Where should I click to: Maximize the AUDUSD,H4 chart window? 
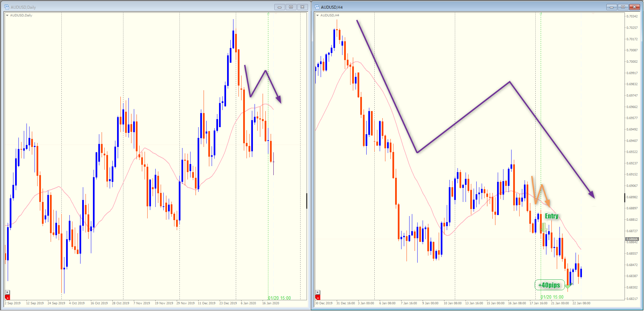pyautogui.click(x=623, y=7)
